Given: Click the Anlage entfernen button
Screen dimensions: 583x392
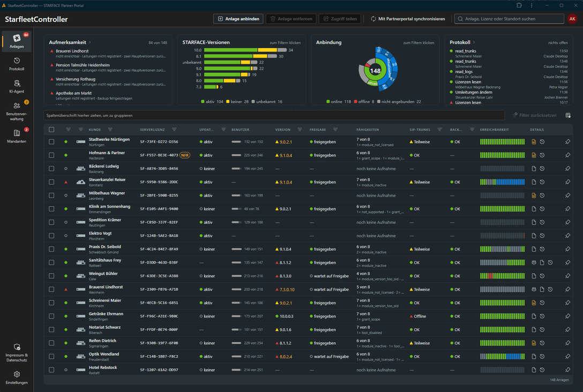Looking at the screenshot, I should point(291,19).
